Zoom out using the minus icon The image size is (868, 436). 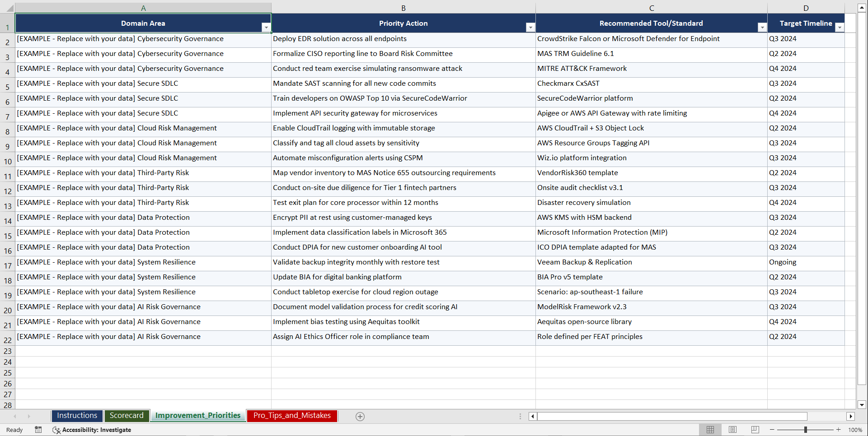[772, 429]
